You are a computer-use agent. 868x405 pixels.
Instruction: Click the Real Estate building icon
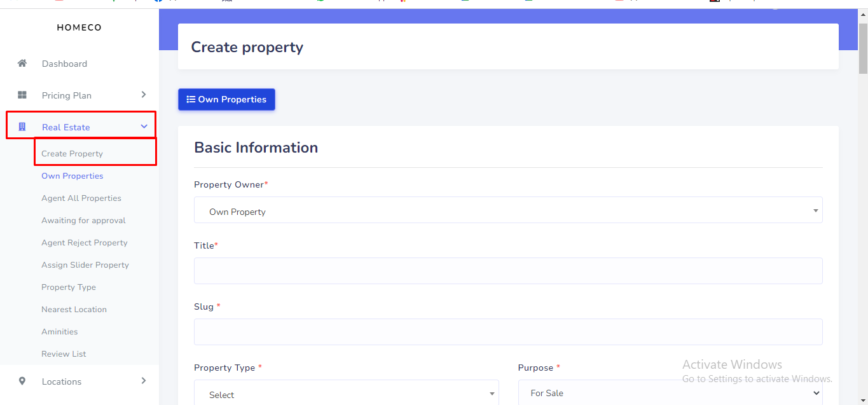click(x=22, y=127)
